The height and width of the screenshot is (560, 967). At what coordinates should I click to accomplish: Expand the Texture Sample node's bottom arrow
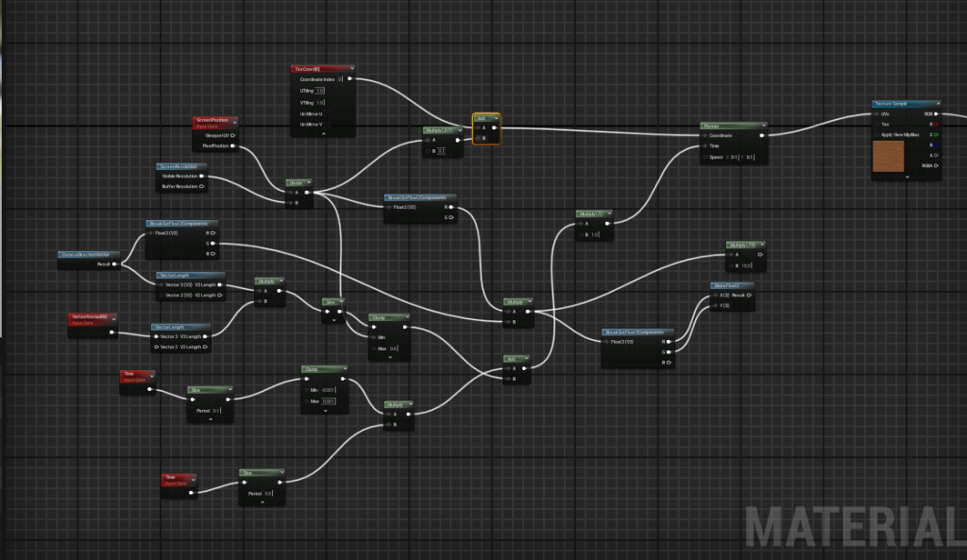(x=908, y=177)
